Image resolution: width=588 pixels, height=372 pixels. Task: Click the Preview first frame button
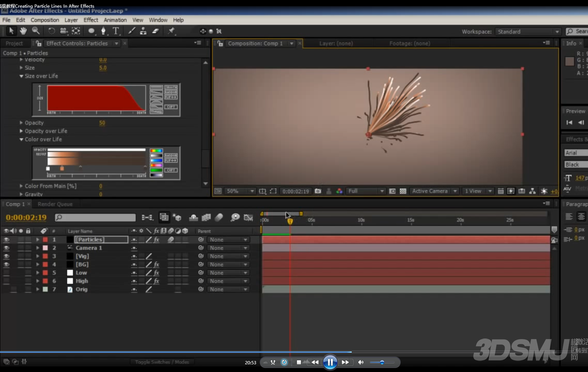point(569,123)
